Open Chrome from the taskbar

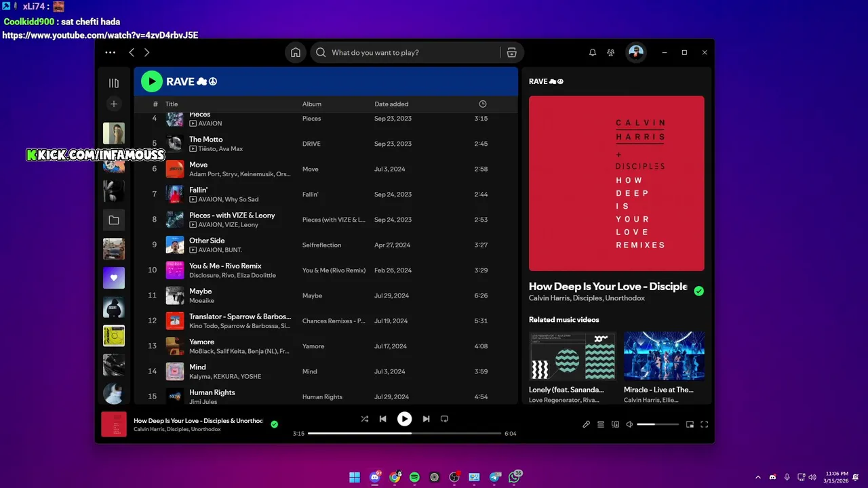[395, 477]
